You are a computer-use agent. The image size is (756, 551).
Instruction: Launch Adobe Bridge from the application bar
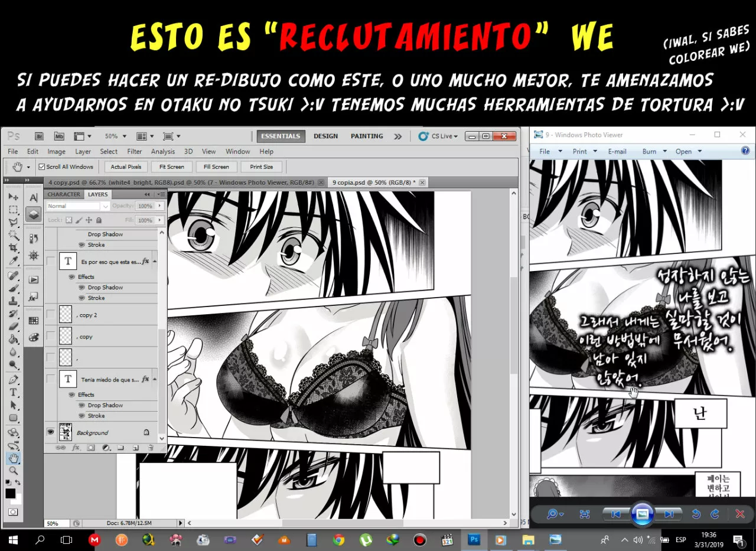(38, 136)
